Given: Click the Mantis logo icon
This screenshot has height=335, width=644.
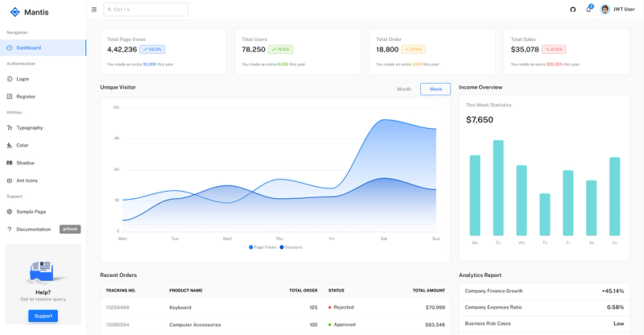Looking at the screenshot, I should 14,12.
